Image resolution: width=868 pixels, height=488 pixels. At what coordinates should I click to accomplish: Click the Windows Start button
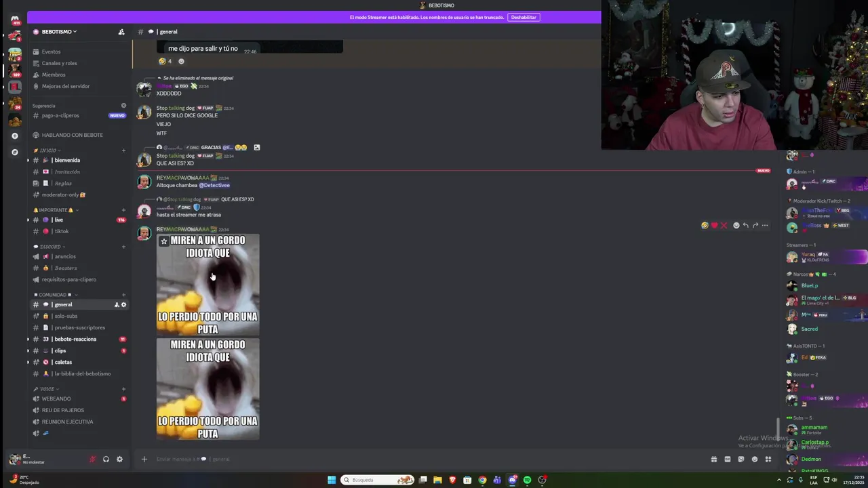coord(332,480)
